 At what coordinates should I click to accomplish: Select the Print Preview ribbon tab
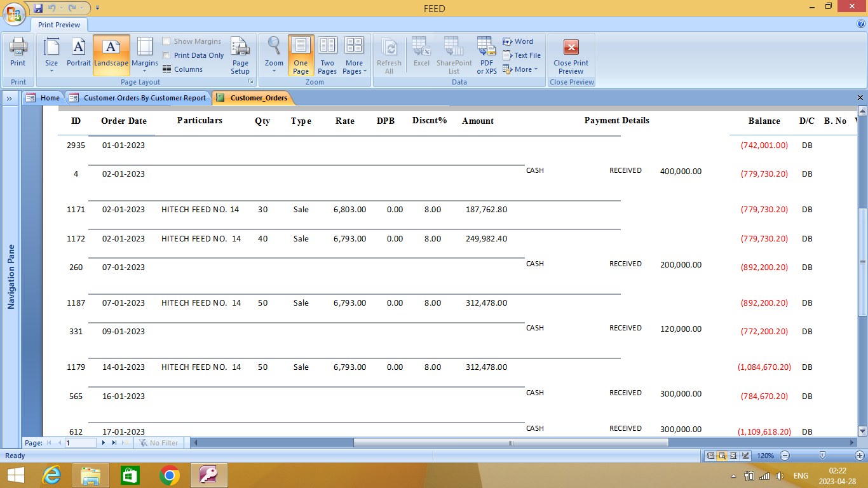tap(59, 25)
